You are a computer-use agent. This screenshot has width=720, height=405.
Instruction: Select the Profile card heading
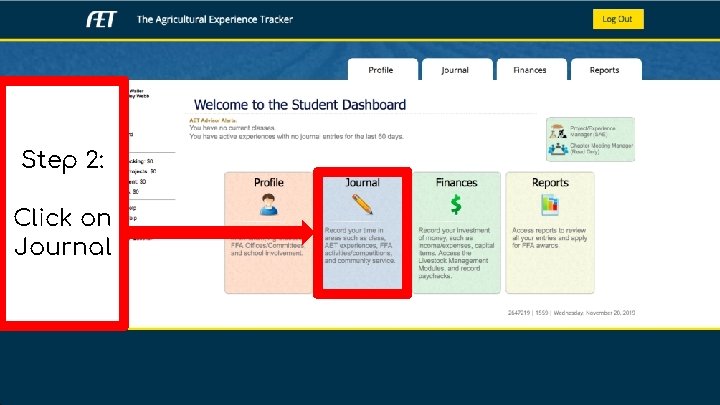269,183
